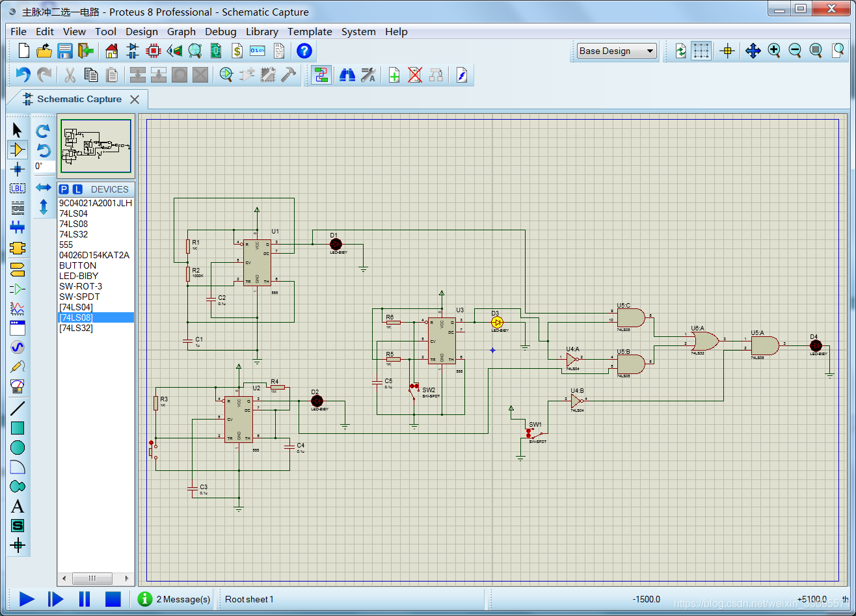Select 74LS04 in the devices list
This screenshot has height=616, width=856.
(x=96, y=213)
